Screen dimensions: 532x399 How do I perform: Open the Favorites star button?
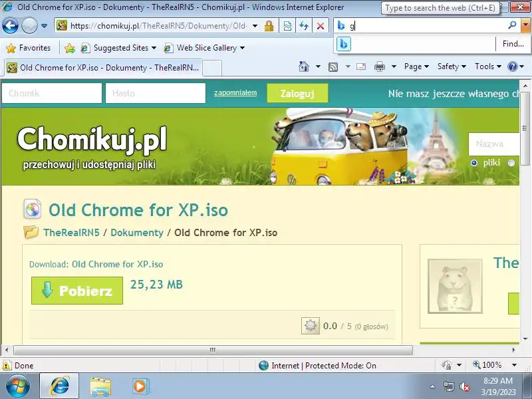pos(28,48)
